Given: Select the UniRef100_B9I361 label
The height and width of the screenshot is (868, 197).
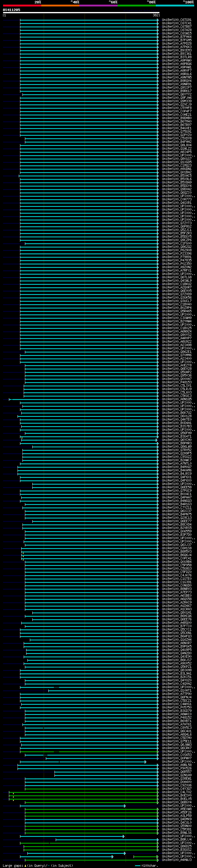Looking at the screenshot, I should click(176, 54).
